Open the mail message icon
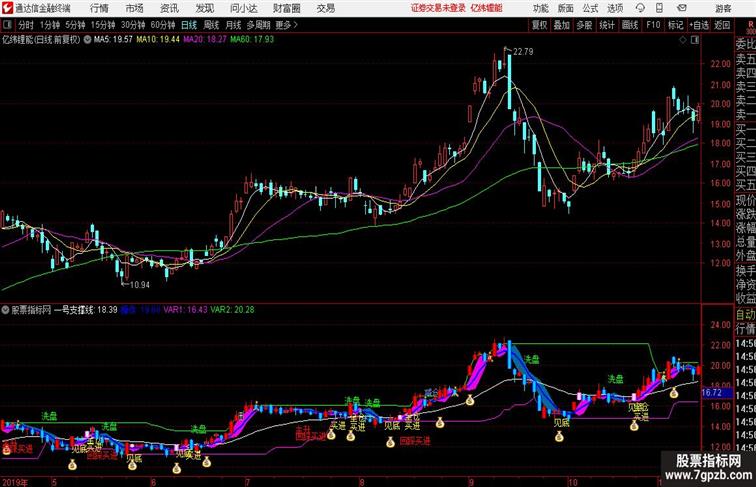 [681, 8]
